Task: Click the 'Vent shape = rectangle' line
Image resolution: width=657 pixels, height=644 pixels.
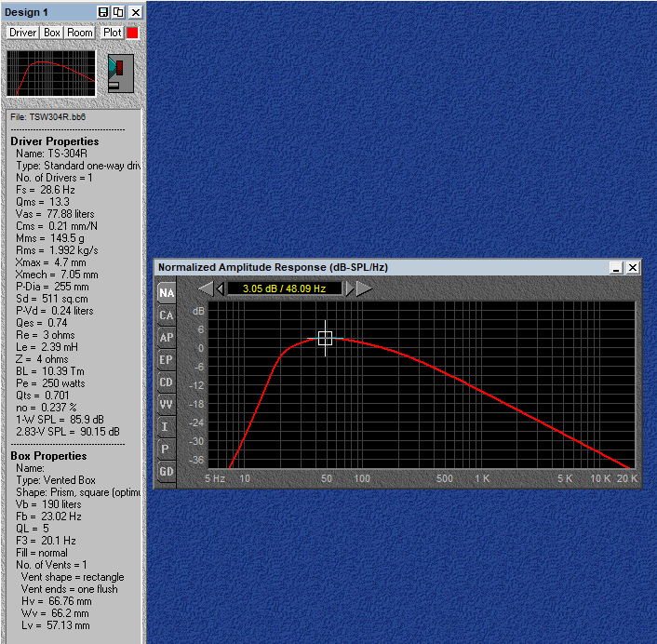Action: [x=73, y=577]
